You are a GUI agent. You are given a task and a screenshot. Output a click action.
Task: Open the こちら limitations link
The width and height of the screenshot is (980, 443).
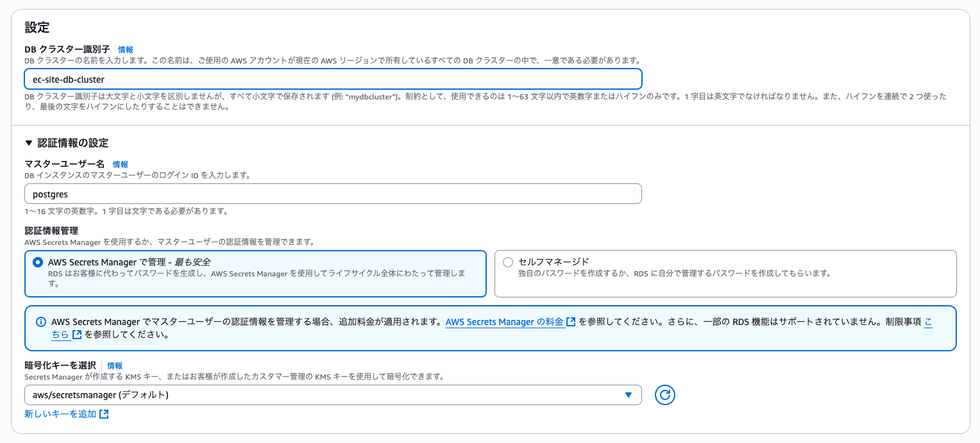[927, 322]
